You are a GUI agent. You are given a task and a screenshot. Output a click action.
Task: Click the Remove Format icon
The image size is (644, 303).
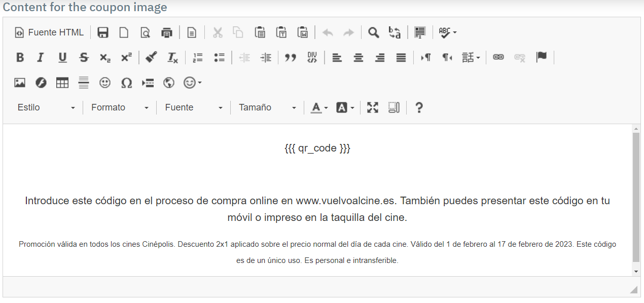coord(172,57)
